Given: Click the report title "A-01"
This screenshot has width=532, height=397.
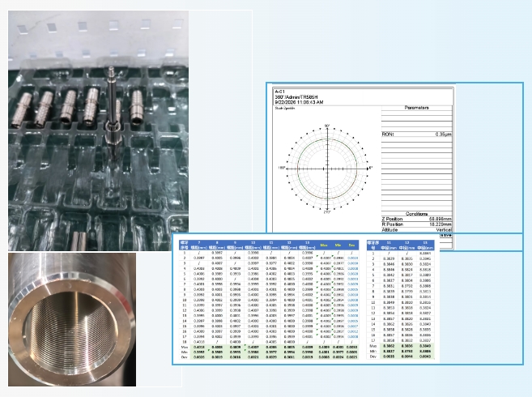Looking at the screenshot, I should [280, 92].
